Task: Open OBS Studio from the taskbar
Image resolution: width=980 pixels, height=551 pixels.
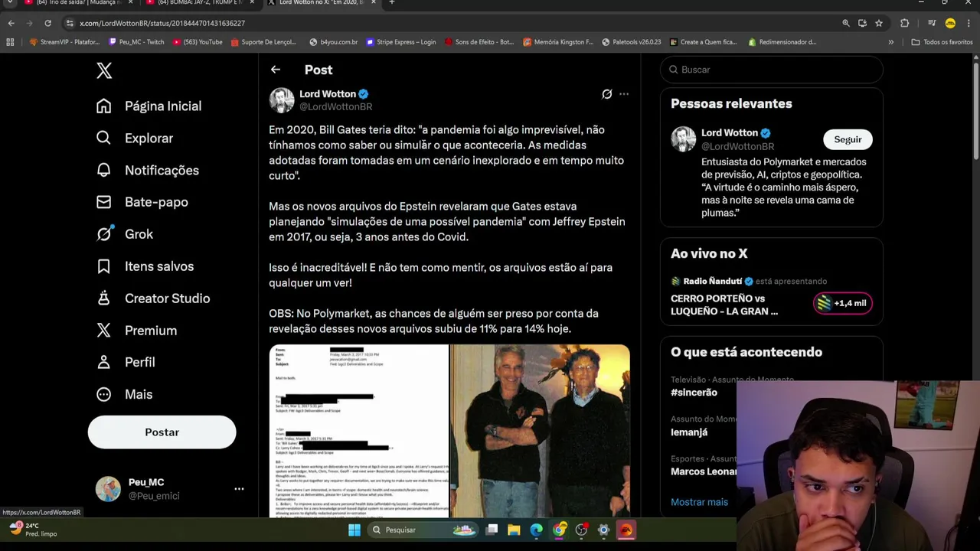Action: tap(581, 530)
